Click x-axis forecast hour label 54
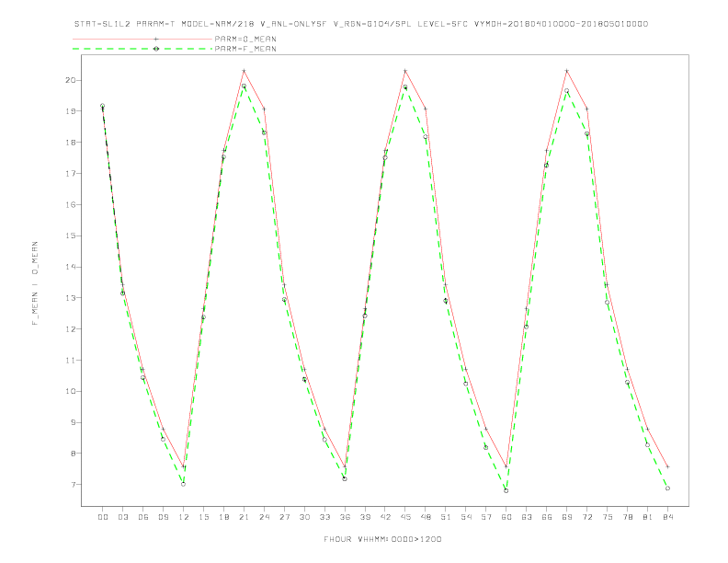The height and width of the screenshot is (563, 728). pyautogui.click(x=466, y=517)
